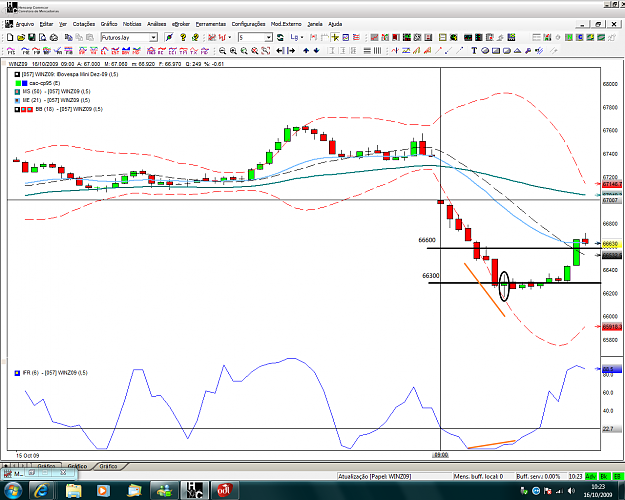Viewport: 625px width, 500px height.
Task: Zoom in with the plus magnifier icon
Action: (233, 51)
